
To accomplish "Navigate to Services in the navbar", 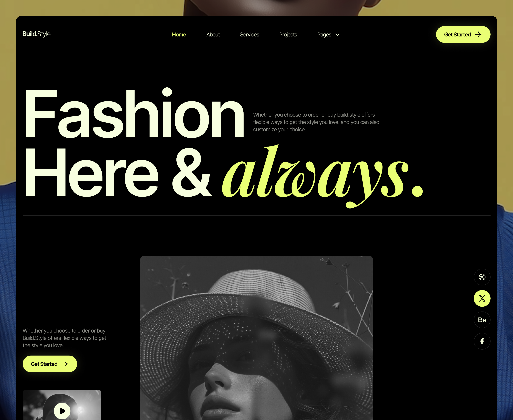I will click(249, 35).
